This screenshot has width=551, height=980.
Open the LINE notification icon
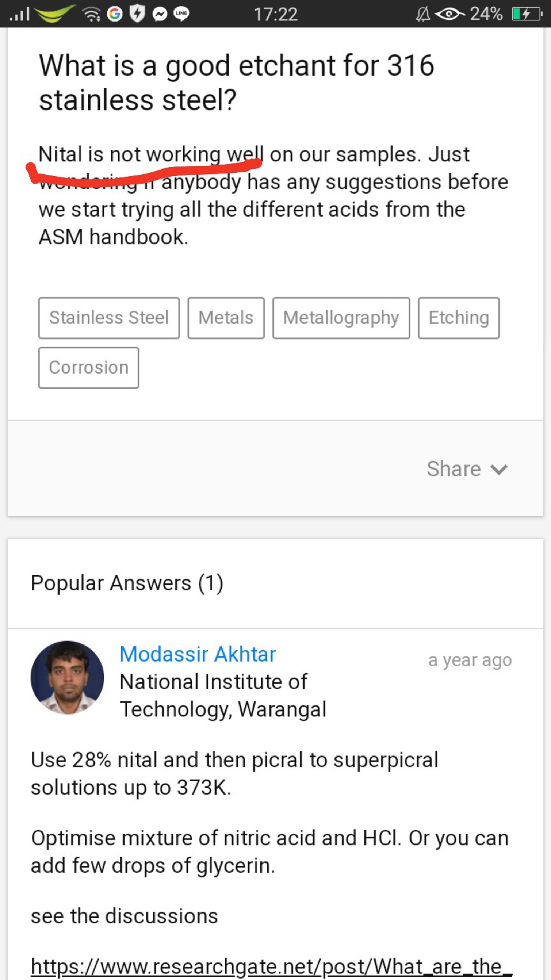tap(182, 13)
